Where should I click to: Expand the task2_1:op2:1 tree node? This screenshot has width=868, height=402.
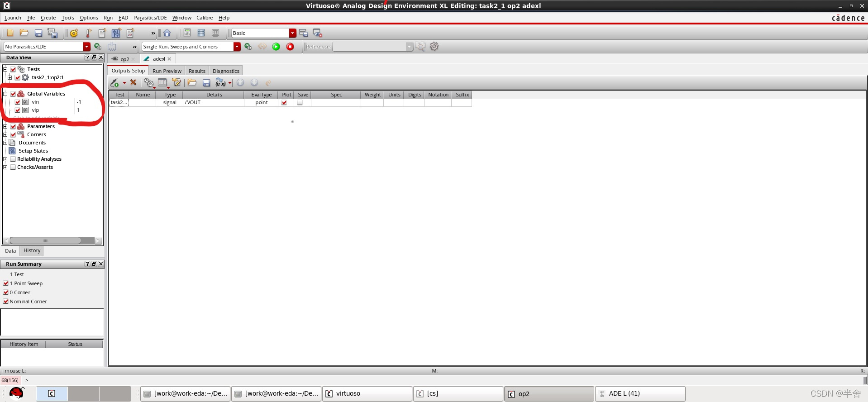[x=10, y=77]
